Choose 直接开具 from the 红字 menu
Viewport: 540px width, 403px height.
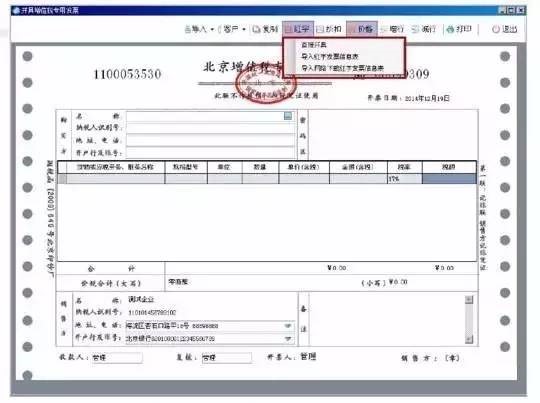tap(314, 45)
